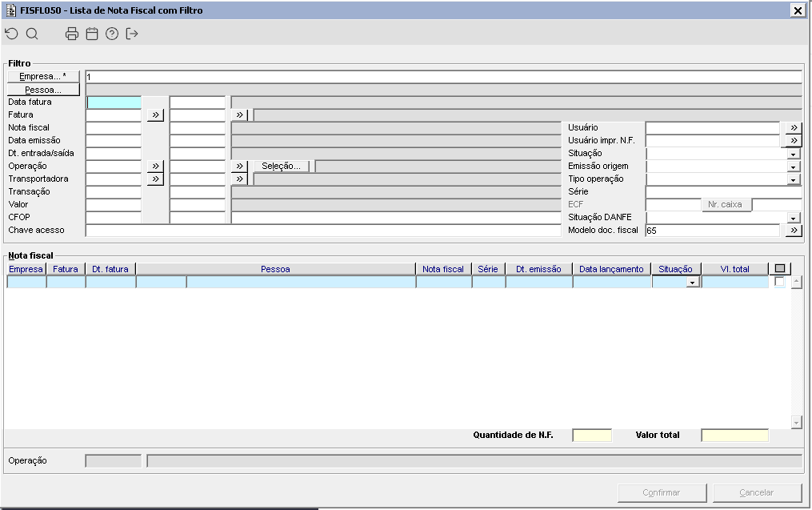Focus the second Data fatura field
The image size is (812, 510).
tap(198, 102)
